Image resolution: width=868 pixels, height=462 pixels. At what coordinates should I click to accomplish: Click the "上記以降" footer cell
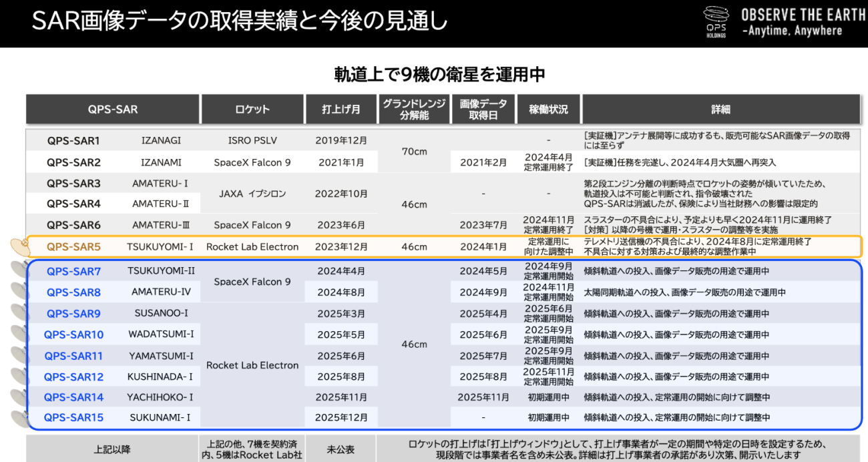tap(112, 450)
